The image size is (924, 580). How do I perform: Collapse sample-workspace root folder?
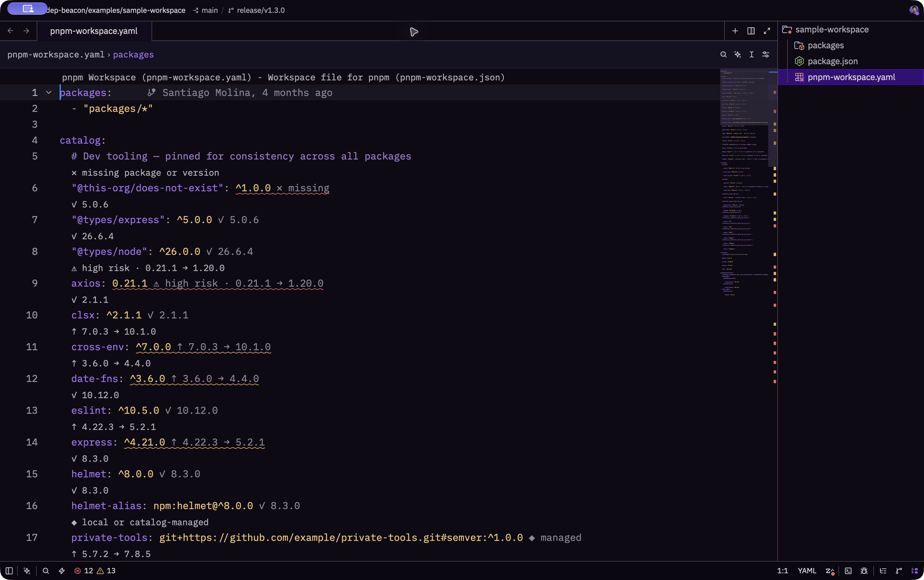point(851,30)
